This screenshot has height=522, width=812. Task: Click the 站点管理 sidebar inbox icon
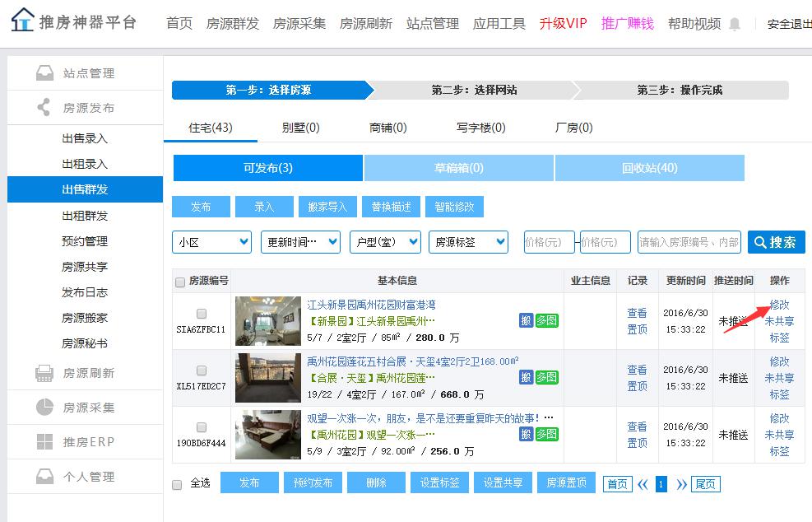[x=44, y=73]
